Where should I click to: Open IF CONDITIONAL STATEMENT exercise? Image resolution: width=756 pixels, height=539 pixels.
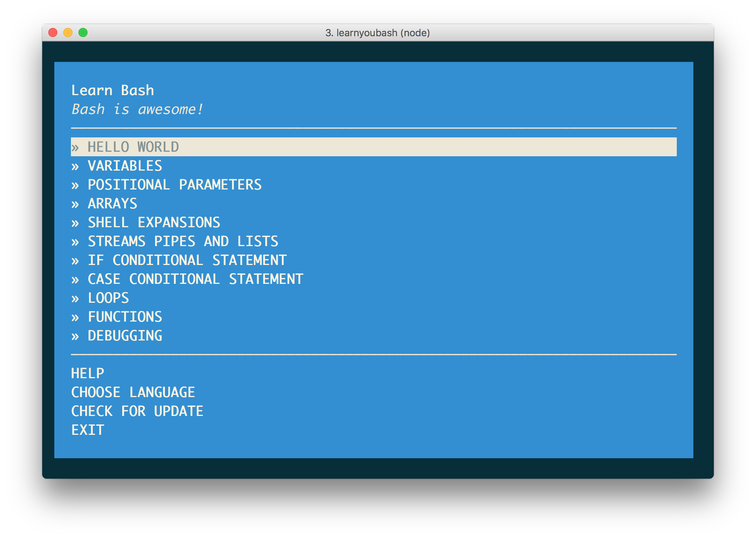[x=187, y=260]
